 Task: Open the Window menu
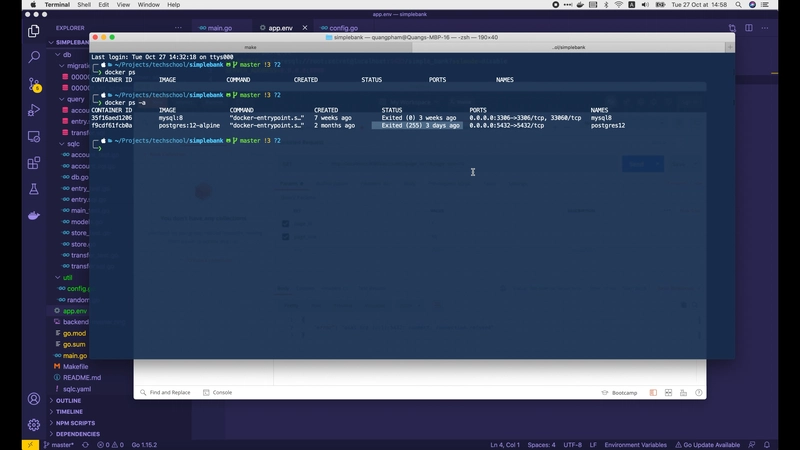(148, 5)
